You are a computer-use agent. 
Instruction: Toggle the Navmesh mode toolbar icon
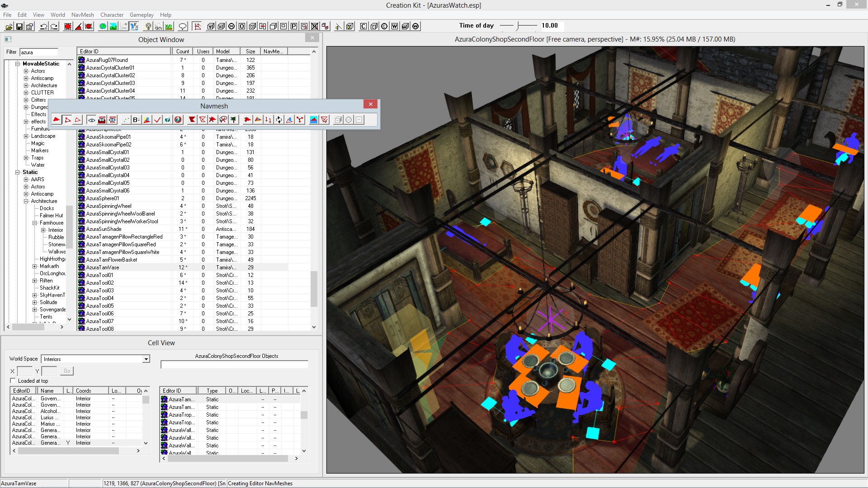[197, 26]
